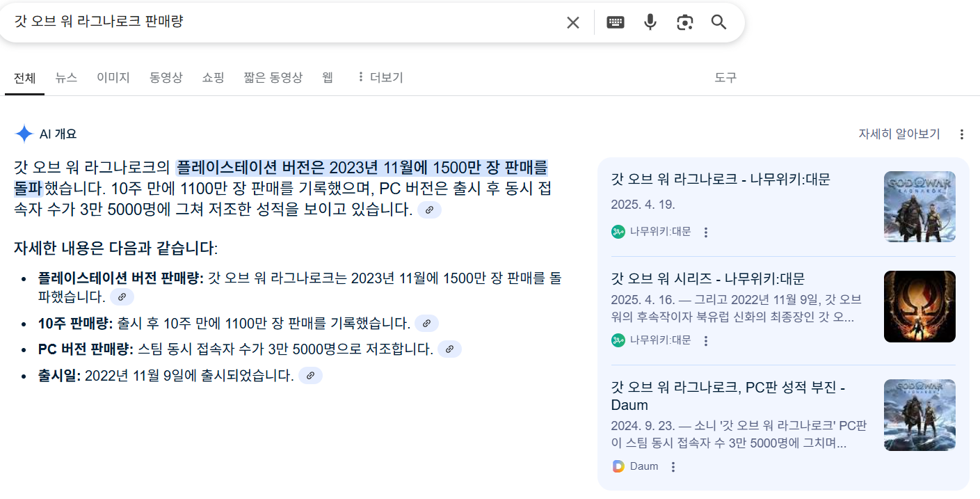Viewport: 980px width, 499px height.
Task: Switch to the 웹 tab
Action: (328, 78)
